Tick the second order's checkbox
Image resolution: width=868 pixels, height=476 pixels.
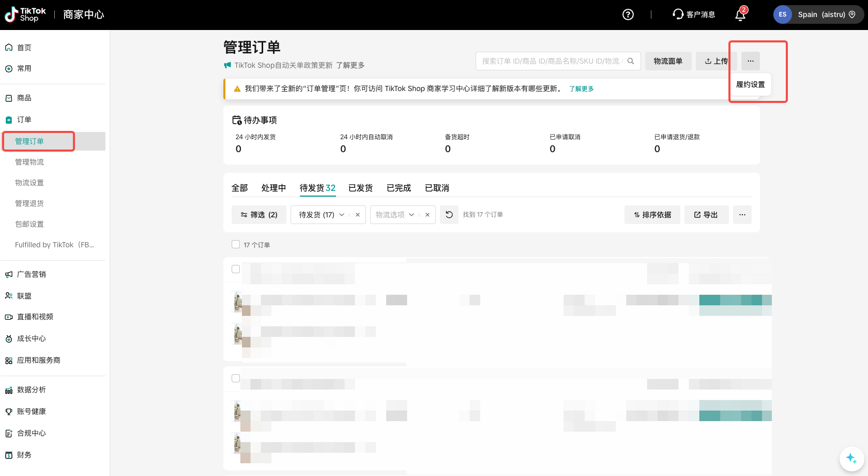(x=236, y=378)
